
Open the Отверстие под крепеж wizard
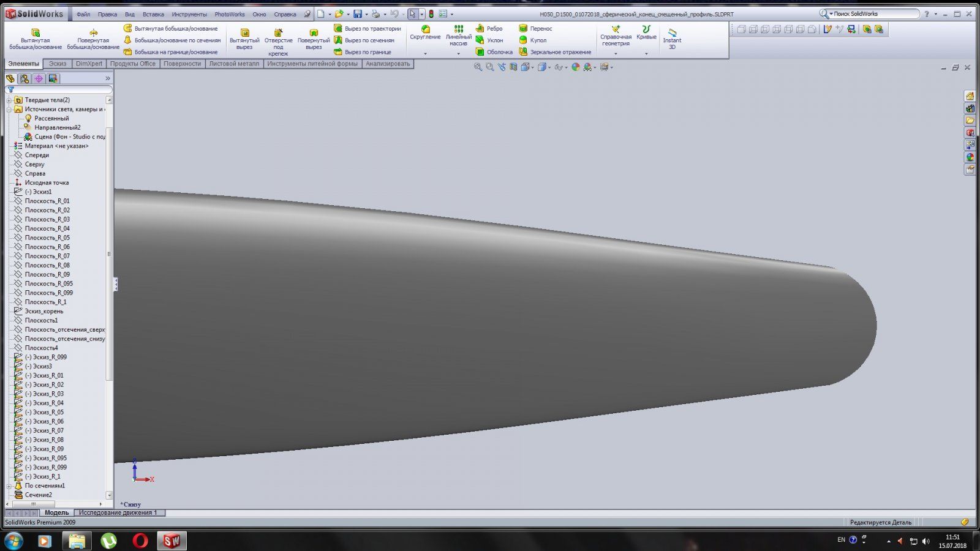(x=278, y=38)
